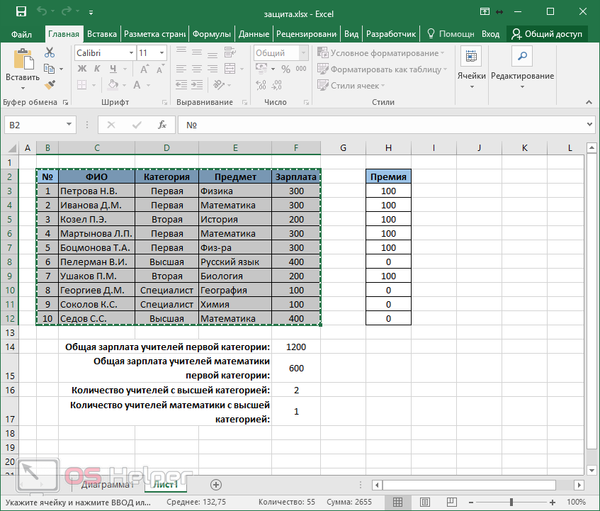
Task: Open the Ячейки cells group button
Action: click(x=471, y=68)
